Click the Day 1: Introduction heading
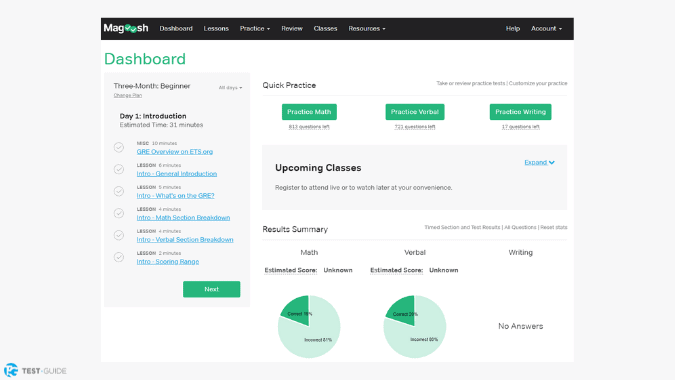 [x=153, y=116]
